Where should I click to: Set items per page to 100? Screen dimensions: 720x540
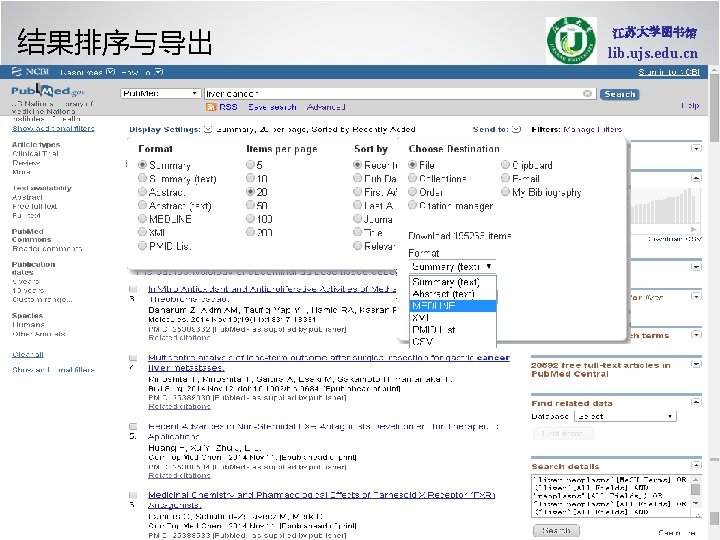point(250,219)
